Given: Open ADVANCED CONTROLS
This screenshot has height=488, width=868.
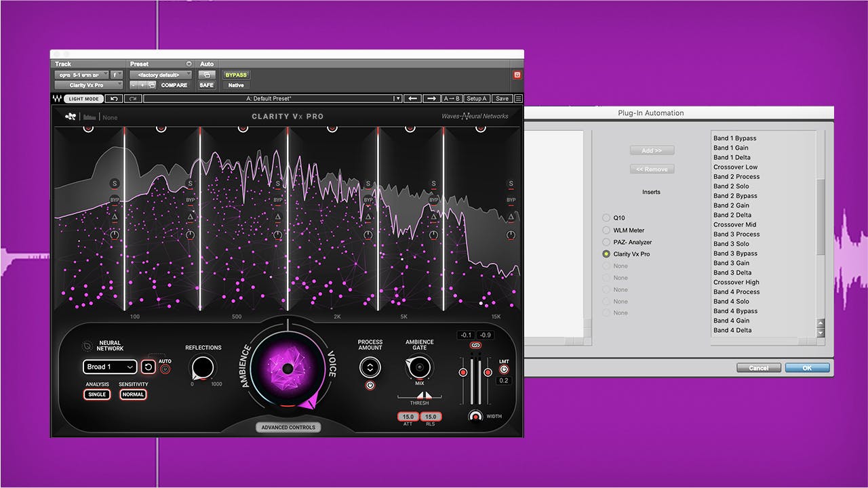Looking at the screenshot, I should (x=288, y=428).
